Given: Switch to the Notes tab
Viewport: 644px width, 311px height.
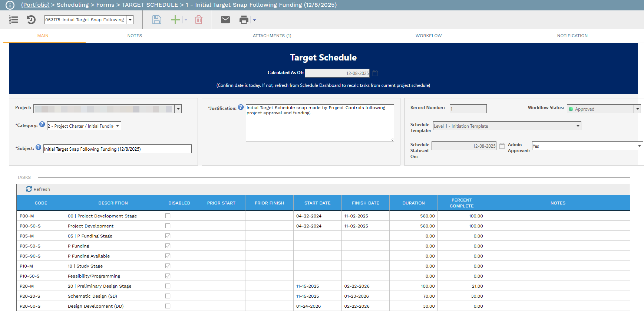Looking at the screenshot, I should 135,36.
